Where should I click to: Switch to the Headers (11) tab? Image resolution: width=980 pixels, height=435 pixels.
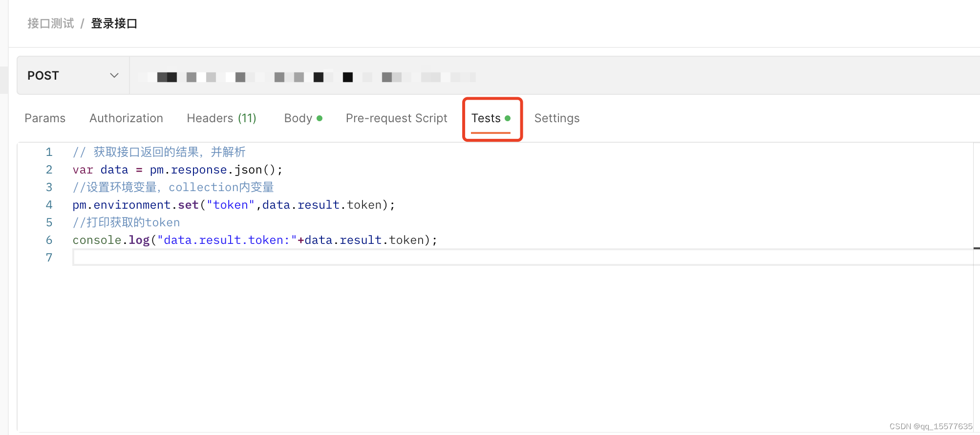[221, 118]
